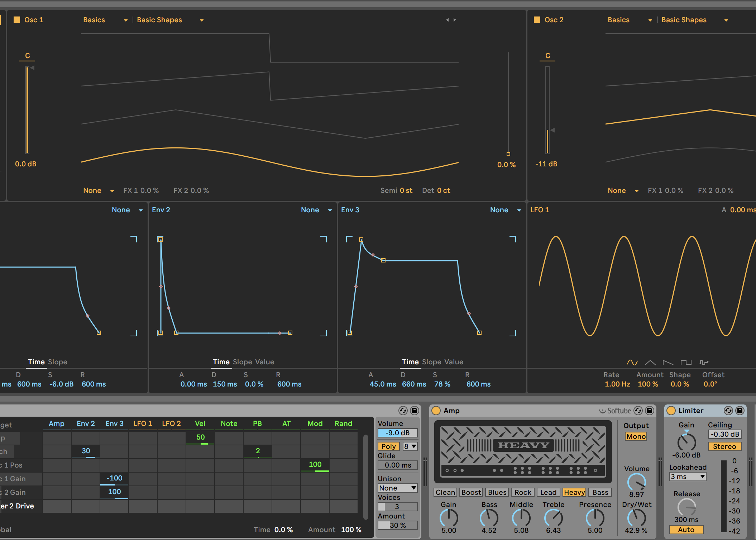Click the Mono output button
Screen dimensions: 756x540
(x=636, y=436)
